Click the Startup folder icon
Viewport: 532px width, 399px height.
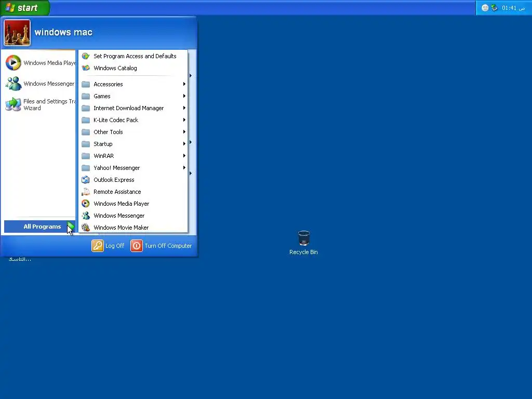86,144
